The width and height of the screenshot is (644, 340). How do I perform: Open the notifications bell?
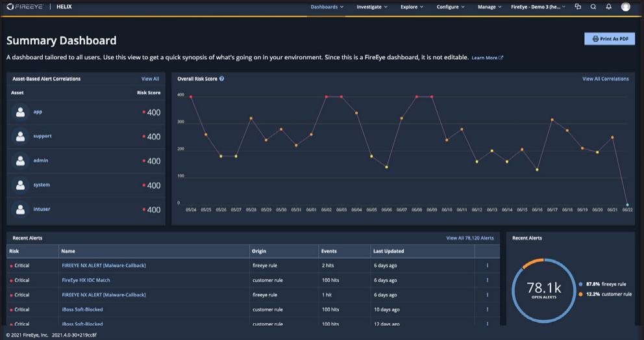[609, 7]
